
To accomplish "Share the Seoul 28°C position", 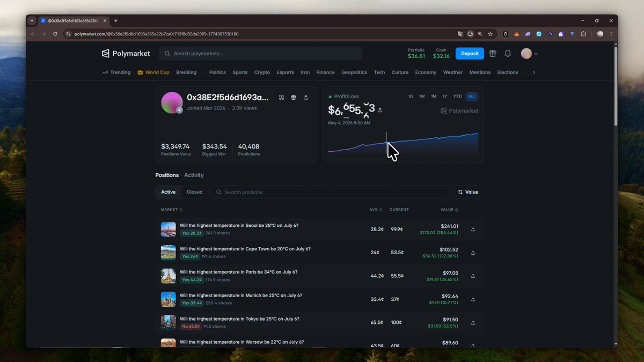I will pos(473,230).
